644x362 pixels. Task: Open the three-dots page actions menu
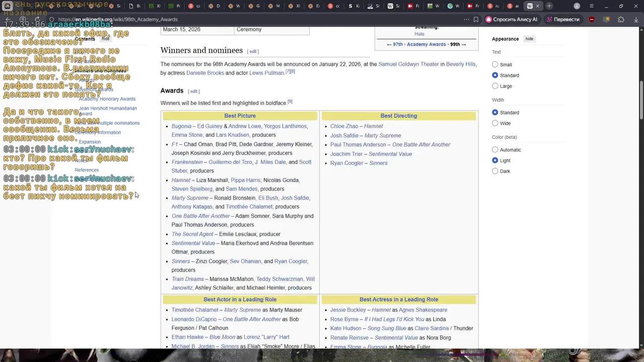tap(466, 20)
